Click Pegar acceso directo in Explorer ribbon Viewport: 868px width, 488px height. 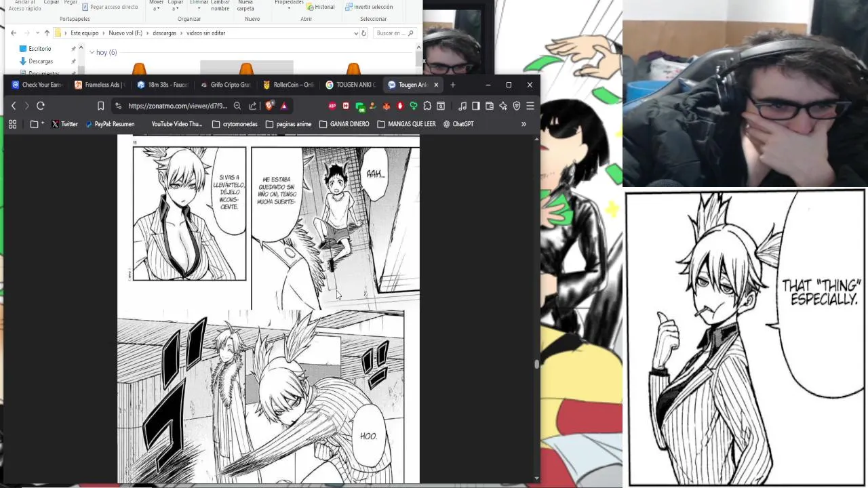click(x=110, y=7)
